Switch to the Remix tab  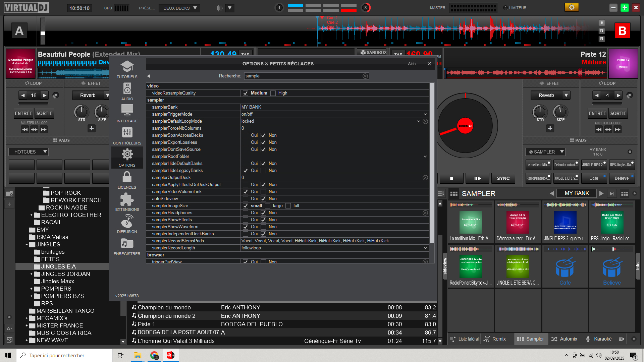click(x=495, y=339)
